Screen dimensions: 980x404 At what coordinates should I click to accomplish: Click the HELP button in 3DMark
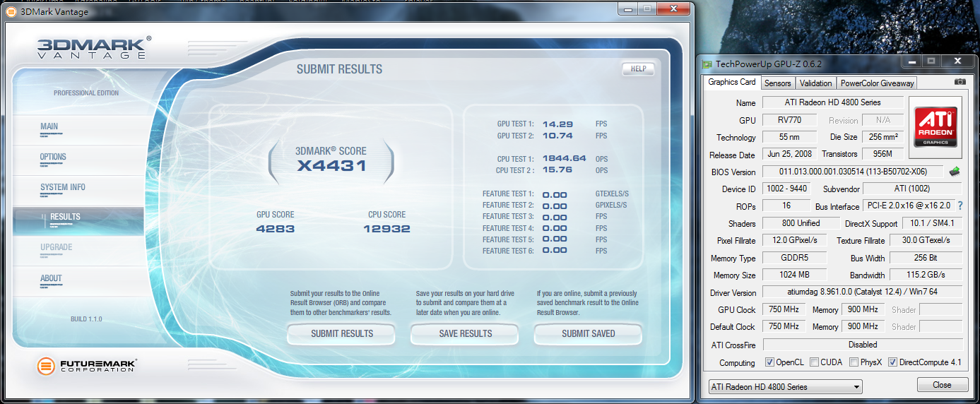pos(638,69)
